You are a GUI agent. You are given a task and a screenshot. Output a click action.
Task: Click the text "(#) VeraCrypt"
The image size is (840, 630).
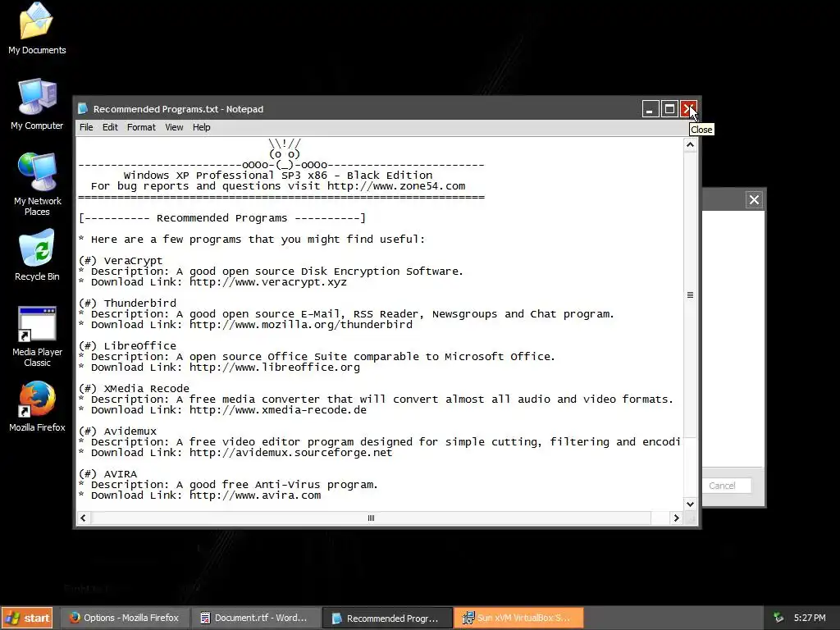(121, 261)
